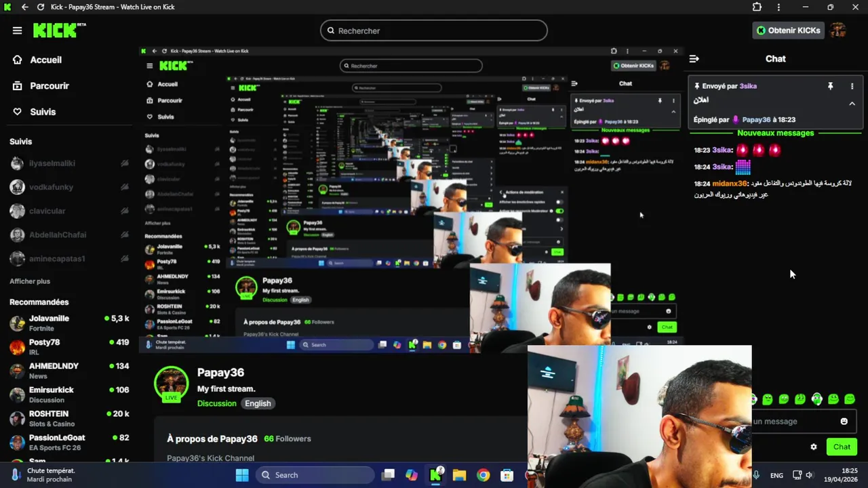
Task: Click Papay36 in the Épinglé par line
Action: pyautogui.click(x=756, y=119)
